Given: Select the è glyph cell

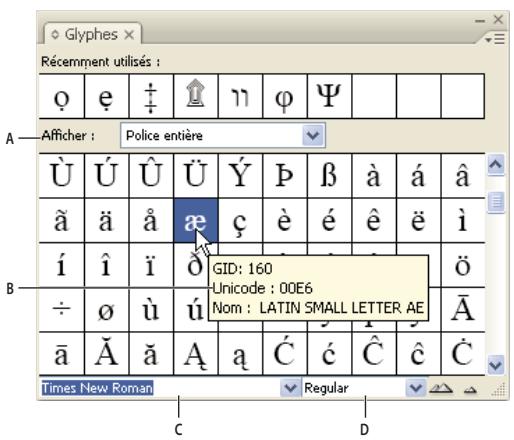Looking at the screenshot, I should pos(285,220).
